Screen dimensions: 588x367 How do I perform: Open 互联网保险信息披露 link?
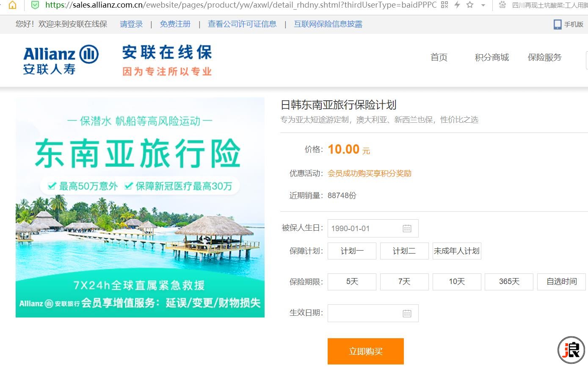pos(328,24)
